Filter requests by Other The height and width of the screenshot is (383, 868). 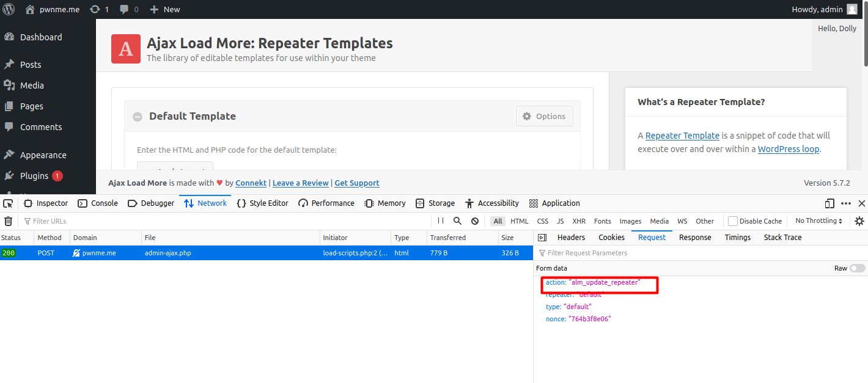(x=705, y=221)
